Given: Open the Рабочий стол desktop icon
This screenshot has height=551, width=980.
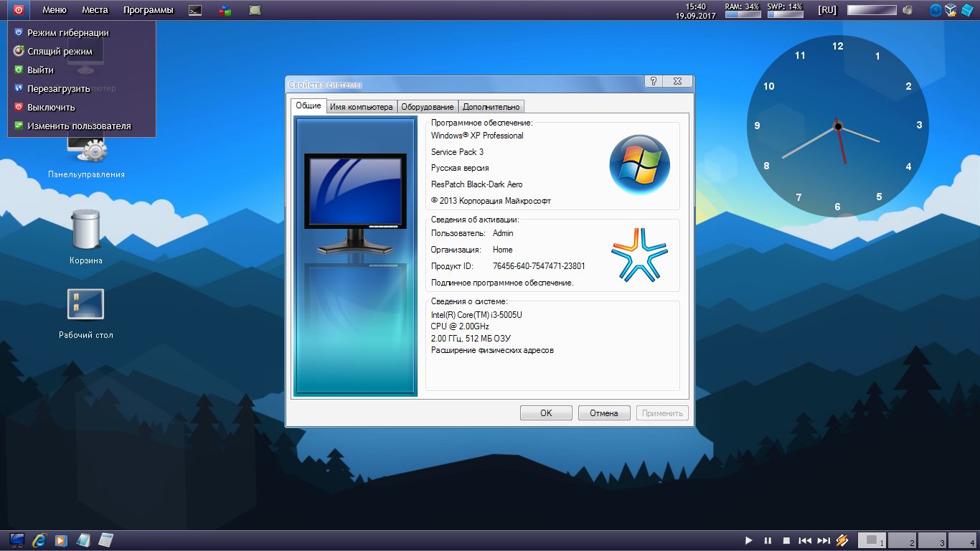Looking at the screenshot, I should 86,305.
